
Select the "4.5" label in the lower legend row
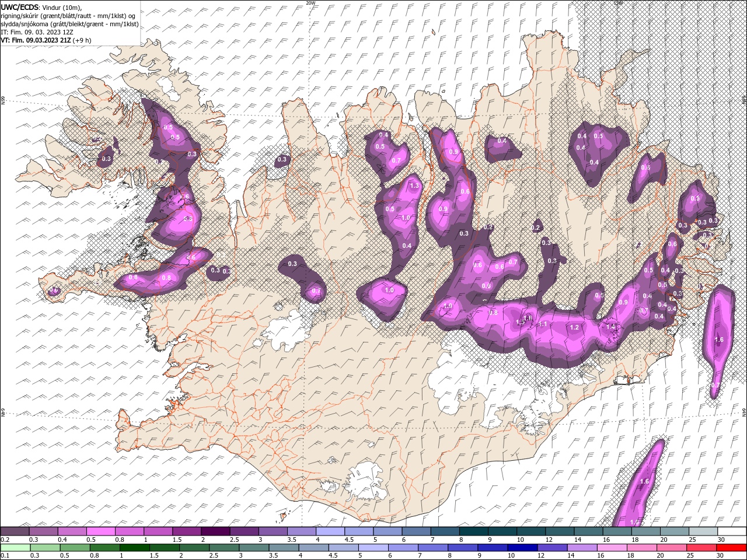tap(334, 556)
